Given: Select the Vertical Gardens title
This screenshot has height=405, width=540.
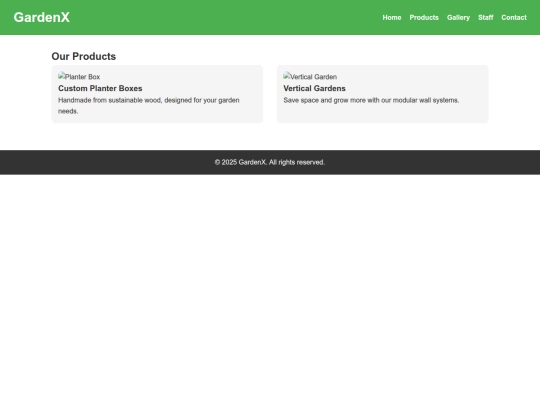Looking at the screenshot, I should [x=314, y=89].
